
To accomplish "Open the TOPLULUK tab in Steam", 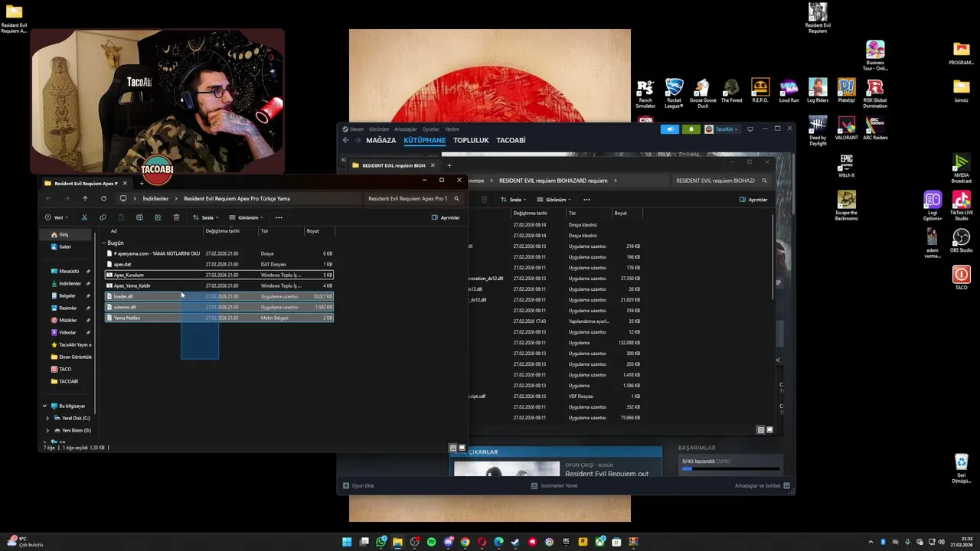I will click(471, 140).
